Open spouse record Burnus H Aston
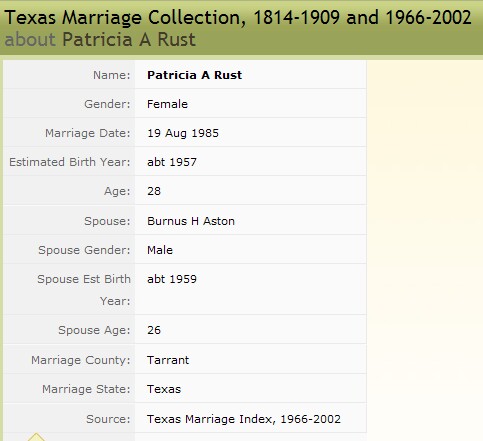This screenshot has width=483, height=441. (191, 221)
